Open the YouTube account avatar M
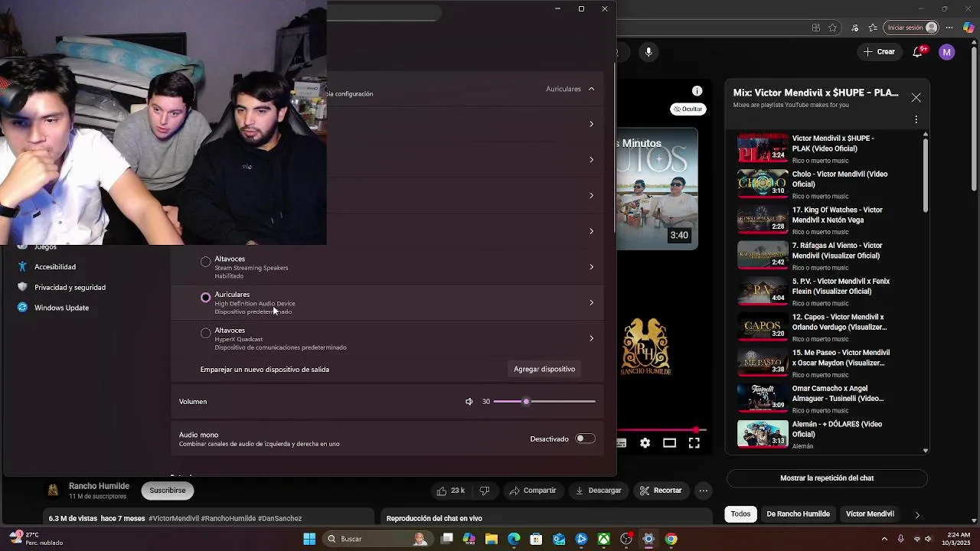Image resolution: width=980 pixels, height=551 pixels. coord(947,52)
